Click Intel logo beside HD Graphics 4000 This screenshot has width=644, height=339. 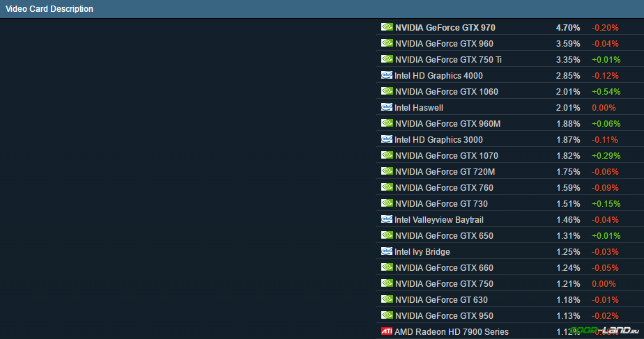(387, 75)
